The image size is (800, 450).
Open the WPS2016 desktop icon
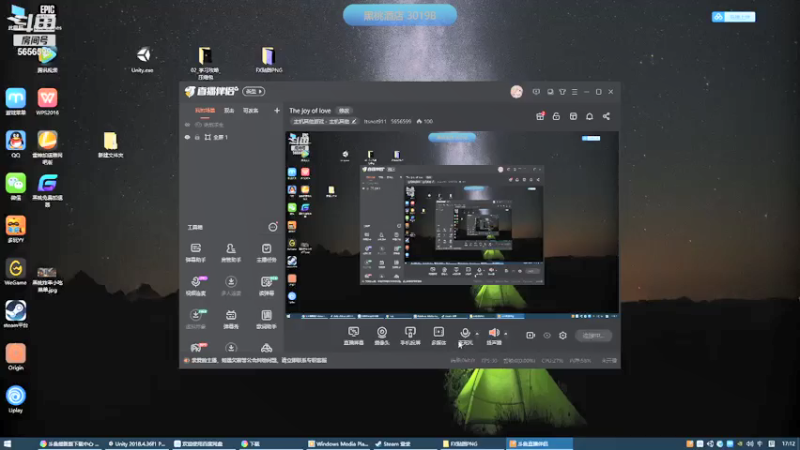tap(47, 102)
